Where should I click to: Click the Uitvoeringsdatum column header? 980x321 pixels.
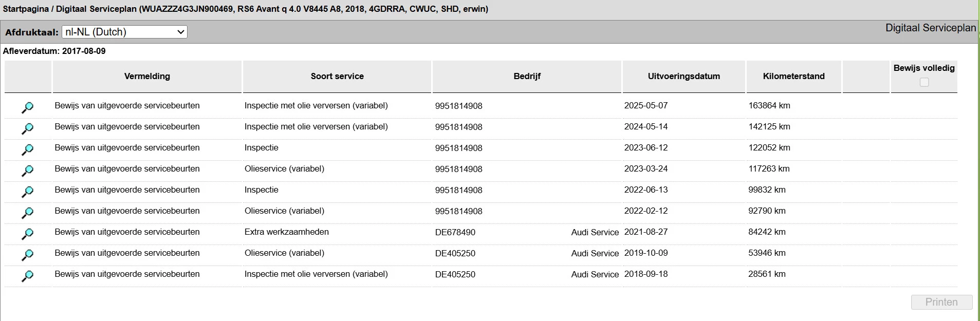[683, 76]
